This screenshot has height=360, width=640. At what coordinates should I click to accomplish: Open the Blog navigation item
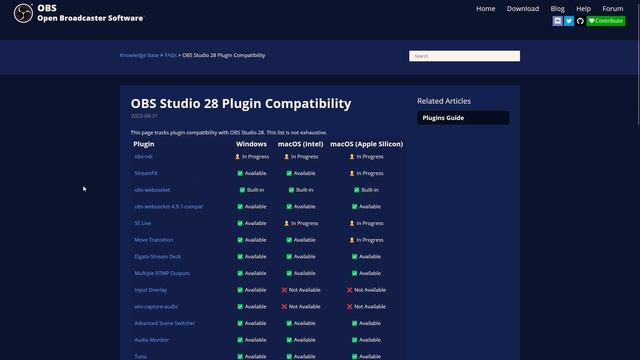coord(558,9)
